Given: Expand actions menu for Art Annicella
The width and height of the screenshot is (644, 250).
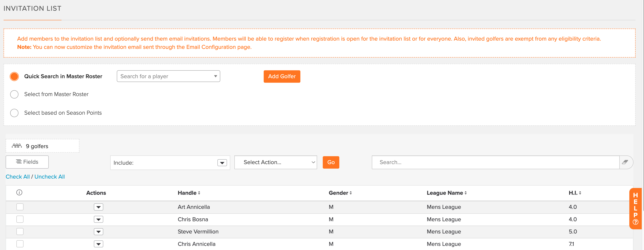Looking at the screenshot, I should tap(99, 207).
